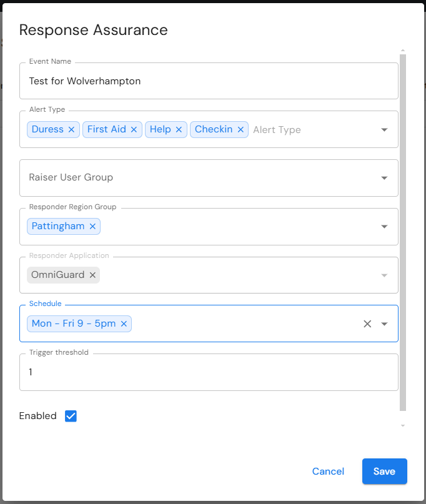Image resolution: width=426 pixels, height=504 pixels.
Task: Click the dialog's vertical scrollbar thumb
Action: click(x=403, y=232)
